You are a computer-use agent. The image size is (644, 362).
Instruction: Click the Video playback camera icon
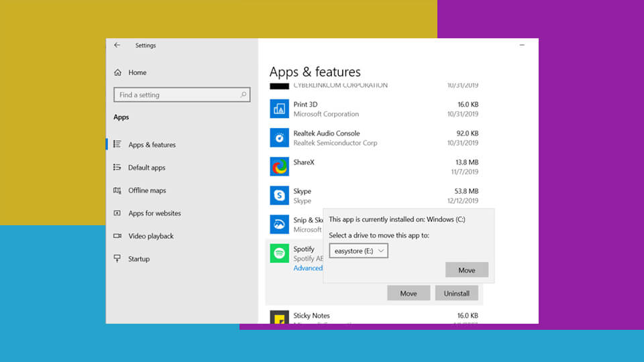click(117, 235)
